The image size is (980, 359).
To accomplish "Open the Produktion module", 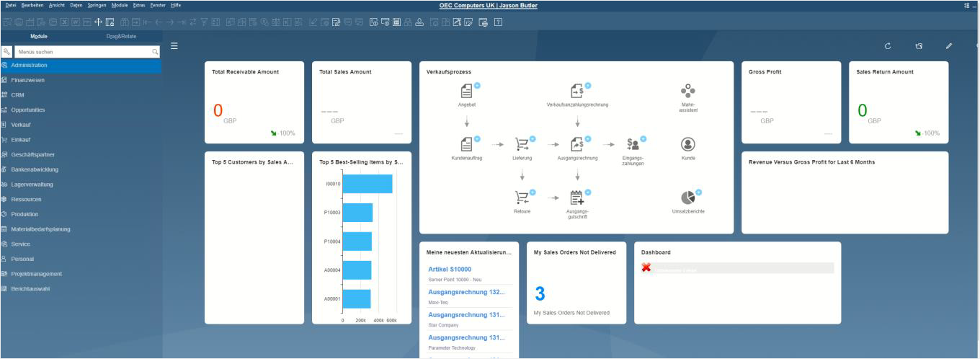I will coord(81,214).
